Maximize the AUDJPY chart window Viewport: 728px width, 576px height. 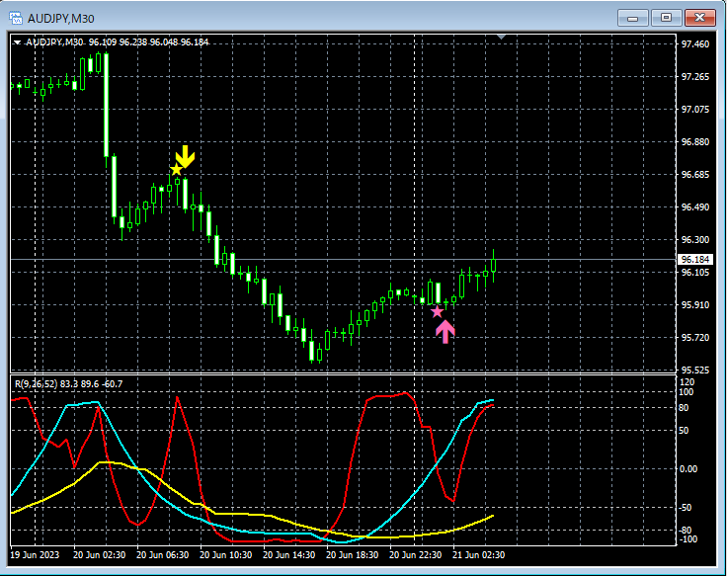click(x=666, y=18)
